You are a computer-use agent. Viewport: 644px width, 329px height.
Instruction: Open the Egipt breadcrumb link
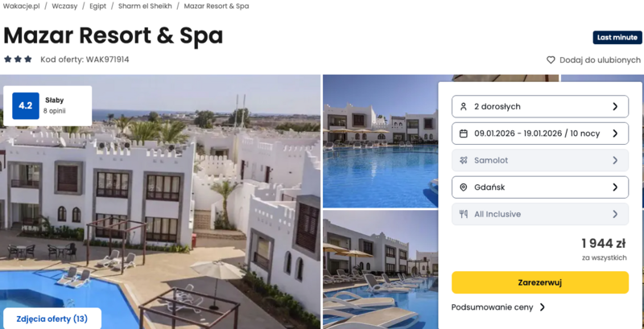[x=97, y=6]
